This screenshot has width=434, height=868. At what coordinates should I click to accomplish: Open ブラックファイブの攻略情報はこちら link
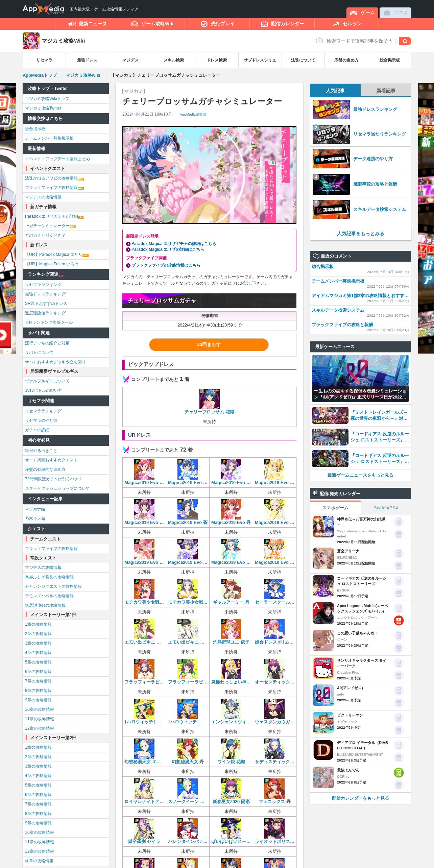[166, 265]
